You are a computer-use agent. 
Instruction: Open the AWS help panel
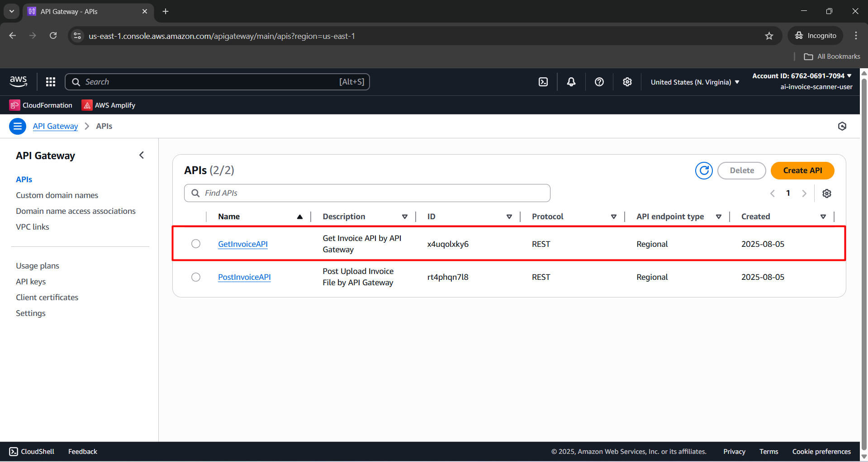[599, 82]
